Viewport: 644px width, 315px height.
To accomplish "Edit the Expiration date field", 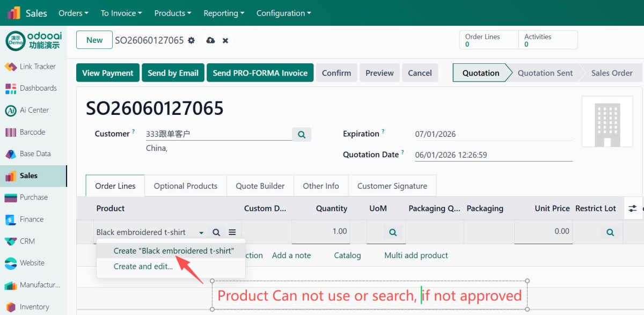I will point(494,134).
